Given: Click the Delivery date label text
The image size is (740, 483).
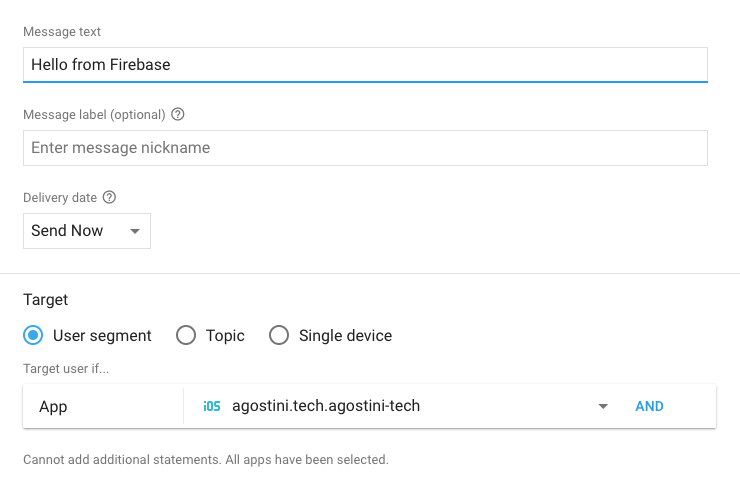Looking at the screenshot, I should tap(60, 198).
